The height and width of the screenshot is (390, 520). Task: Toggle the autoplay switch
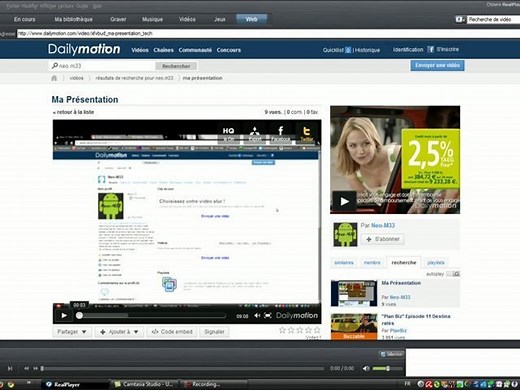pos(454,274)
